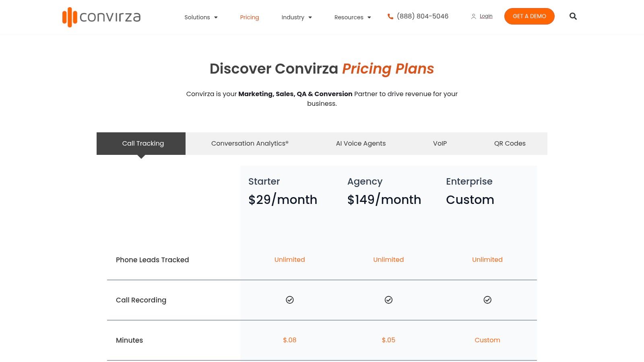This screenshot has height=362, width=644.
Task: Switch to Conversation Analytics tab
Action: click(250, 144)
